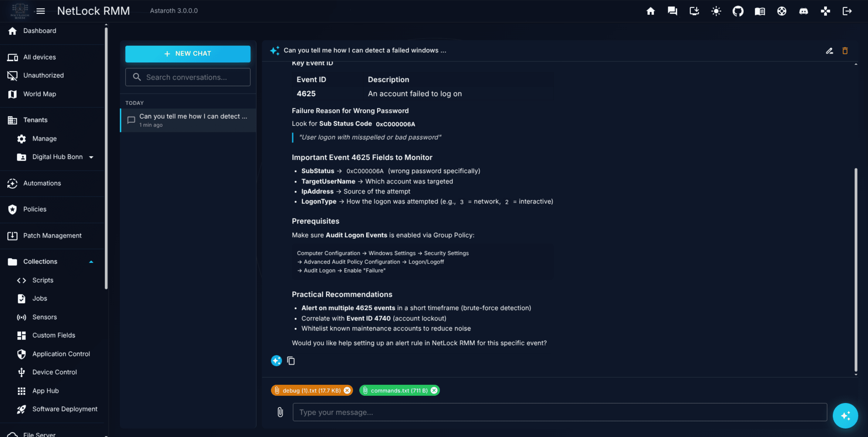Screen dimensions: 868x437
Task: Toggle the hamburger navigation menu
Action: click(x=40, y=11)
